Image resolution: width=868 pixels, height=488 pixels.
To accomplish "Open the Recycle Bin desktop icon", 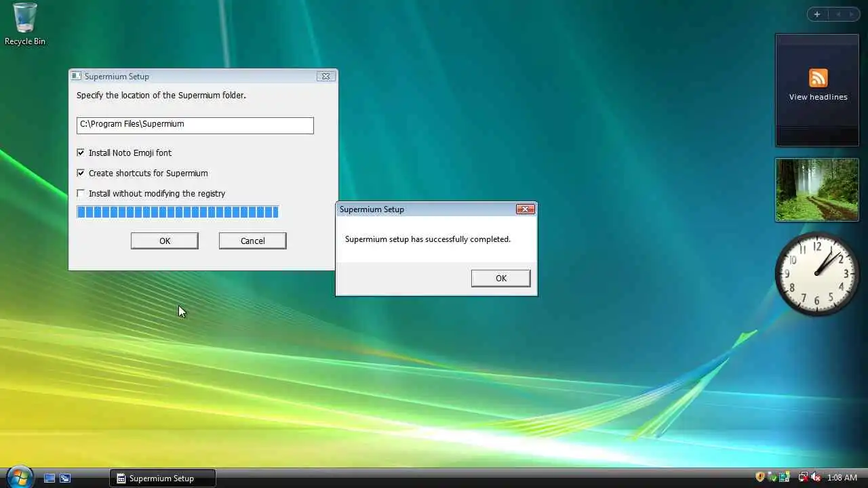I will 24,24.
